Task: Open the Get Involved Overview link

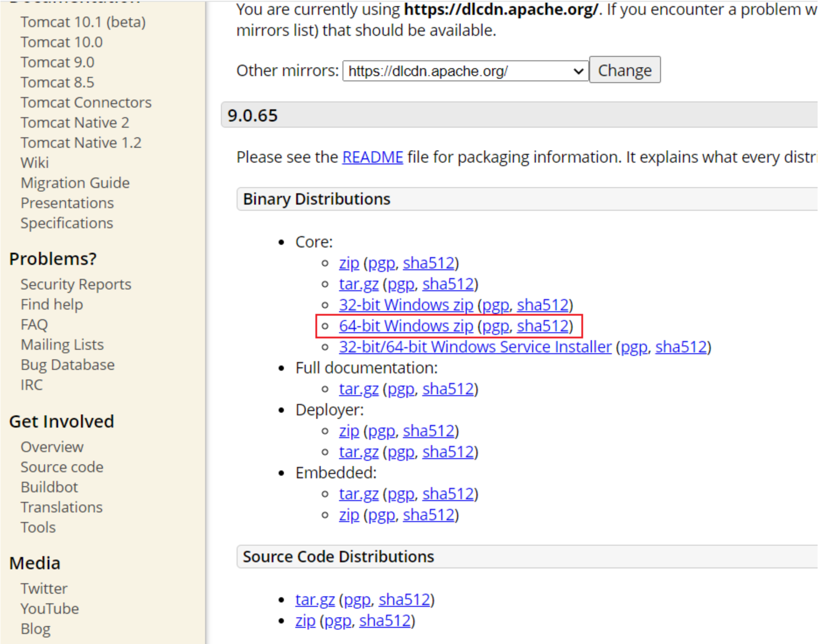Action: pos(52,447)
